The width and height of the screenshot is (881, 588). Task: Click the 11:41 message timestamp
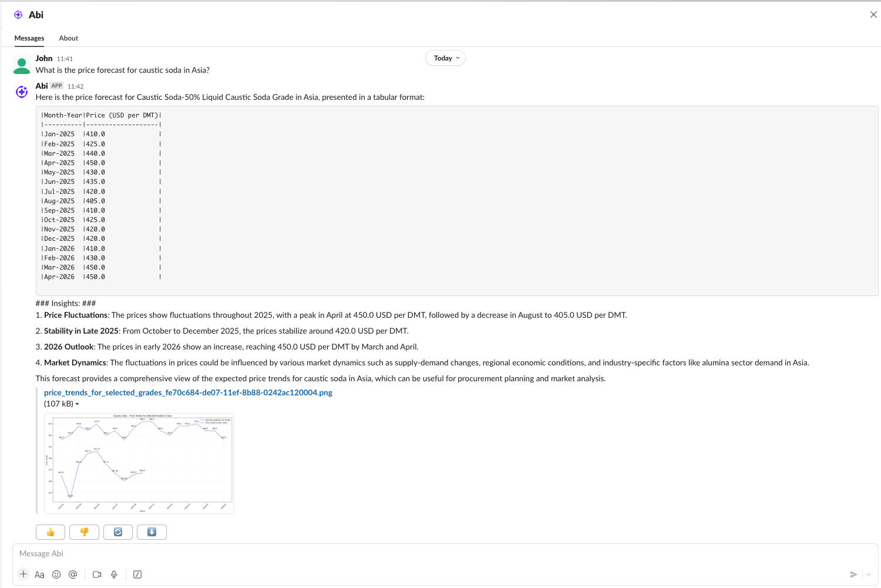pyautogui.click(x=65, y=59)
